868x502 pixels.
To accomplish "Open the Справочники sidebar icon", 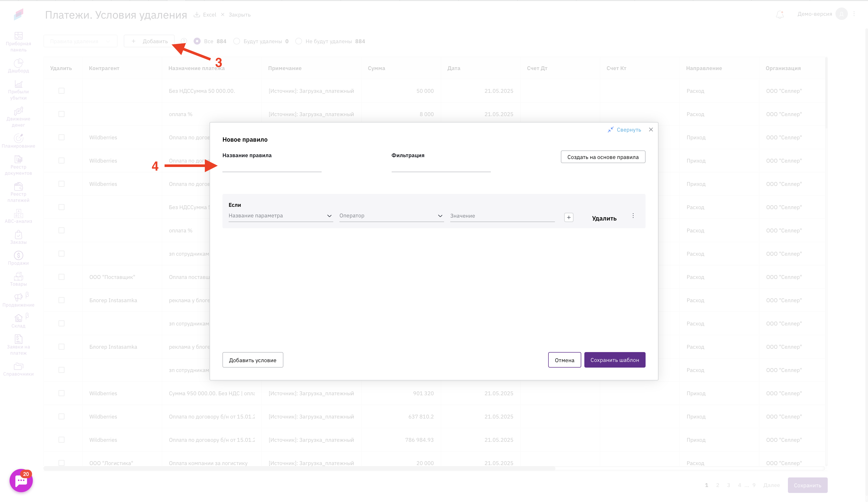I will pyautogui.click(x=18, y=366).
